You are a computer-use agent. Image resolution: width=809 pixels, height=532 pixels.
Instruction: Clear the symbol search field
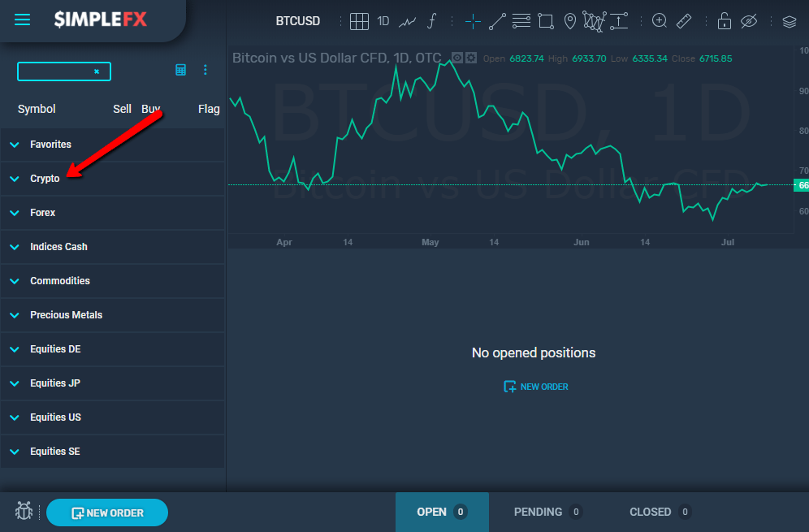click(97, 71)
